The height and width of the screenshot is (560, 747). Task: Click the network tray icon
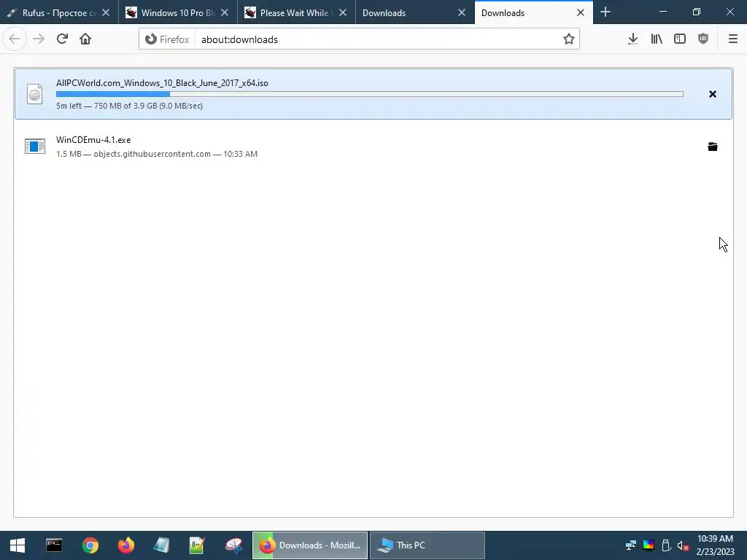[x=631, y=545]
